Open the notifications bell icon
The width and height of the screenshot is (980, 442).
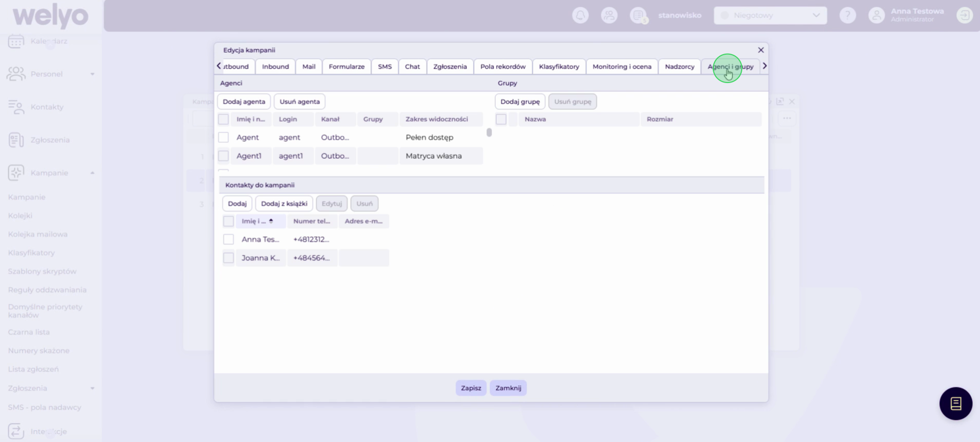click(580, 15)
